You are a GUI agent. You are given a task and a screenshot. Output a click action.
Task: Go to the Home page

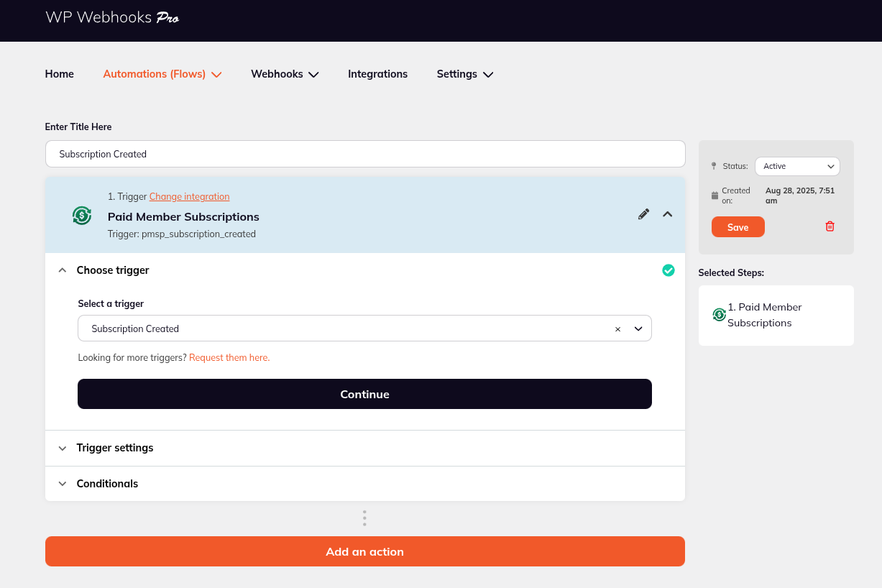[x=60, y=74]
